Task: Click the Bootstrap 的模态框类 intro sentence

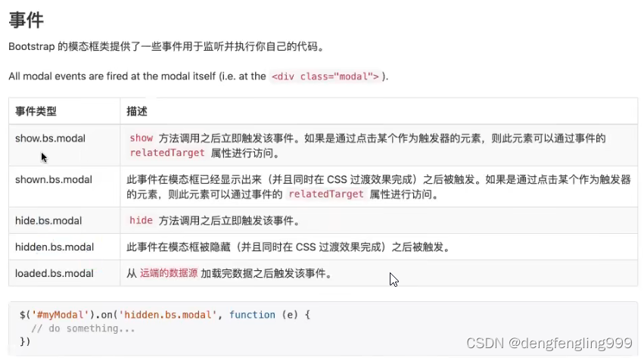Action: pos(166,46)
